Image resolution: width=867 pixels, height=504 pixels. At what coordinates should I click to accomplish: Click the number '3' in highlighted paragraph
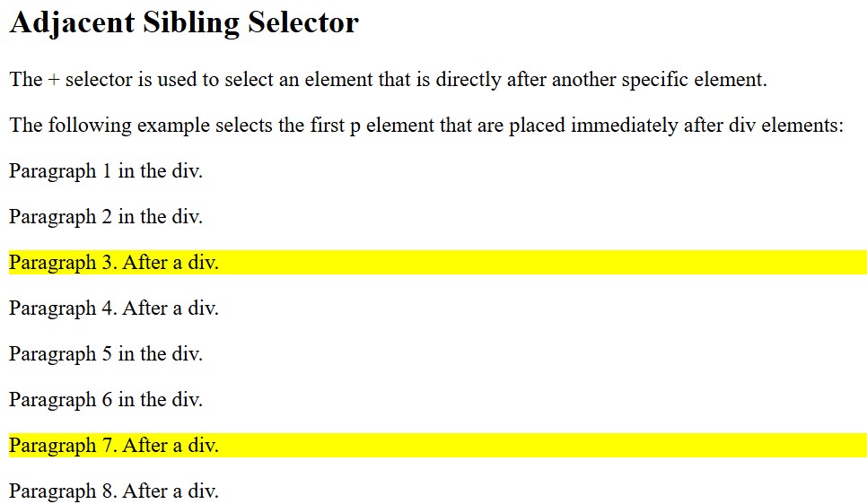108,263
